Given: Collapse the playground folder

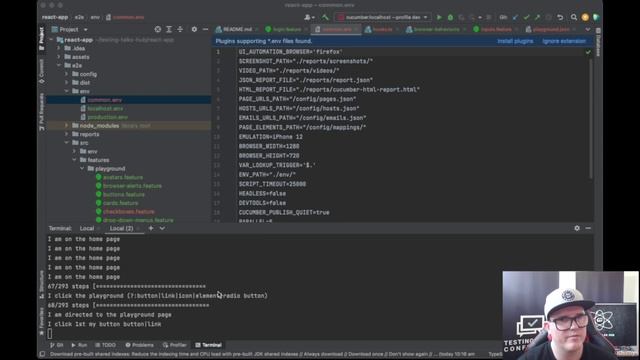Looking at the screenshot, I should (82, 168).
